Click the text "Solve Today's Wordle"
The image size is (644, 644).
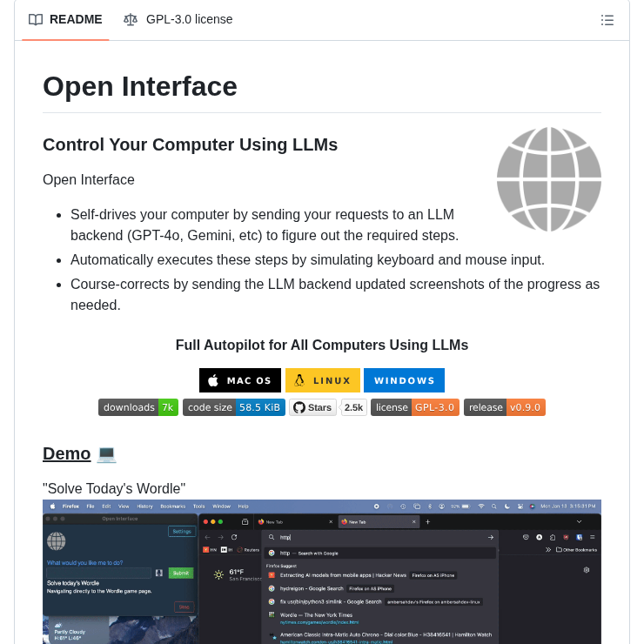tap(114, 488)
